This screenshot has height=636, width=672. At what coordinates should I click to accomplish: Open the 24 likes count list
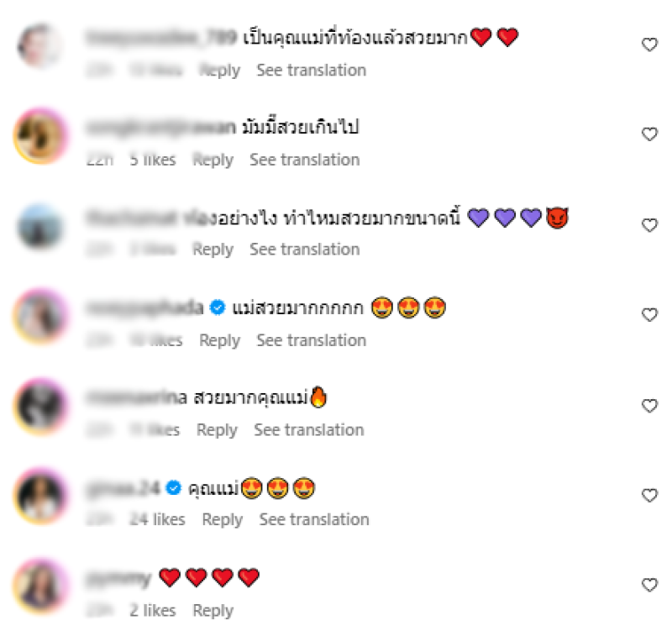tap(158, 519)
